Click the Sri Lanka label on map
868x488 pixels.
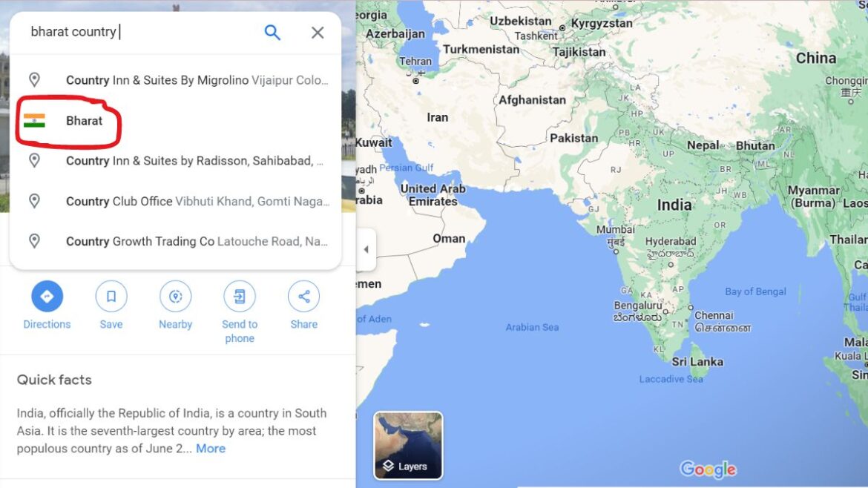coord(697,362)
